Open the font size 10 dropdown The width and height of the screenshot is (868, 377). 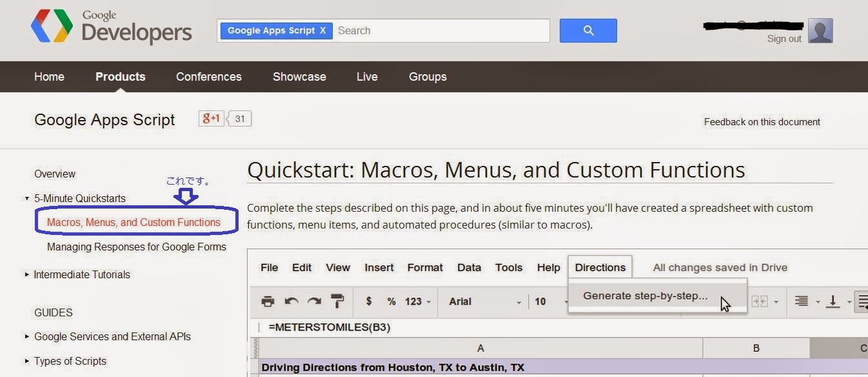[x=550, y=301]
